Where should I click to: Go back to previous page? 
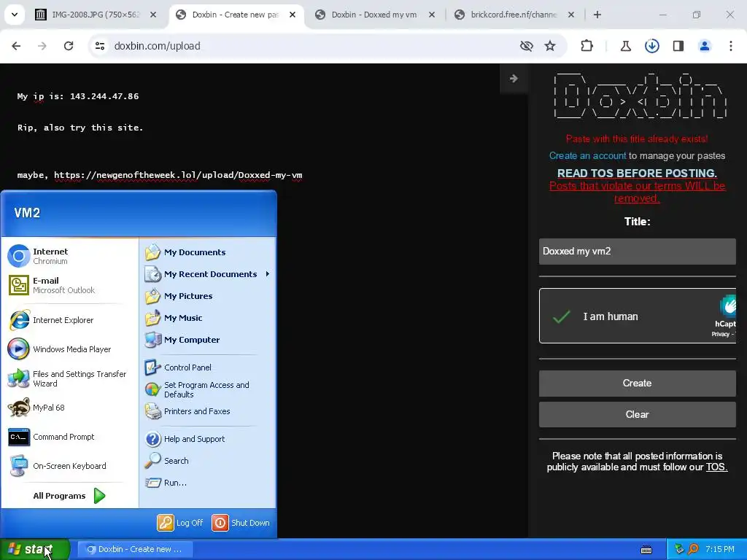tap(16, 46)
